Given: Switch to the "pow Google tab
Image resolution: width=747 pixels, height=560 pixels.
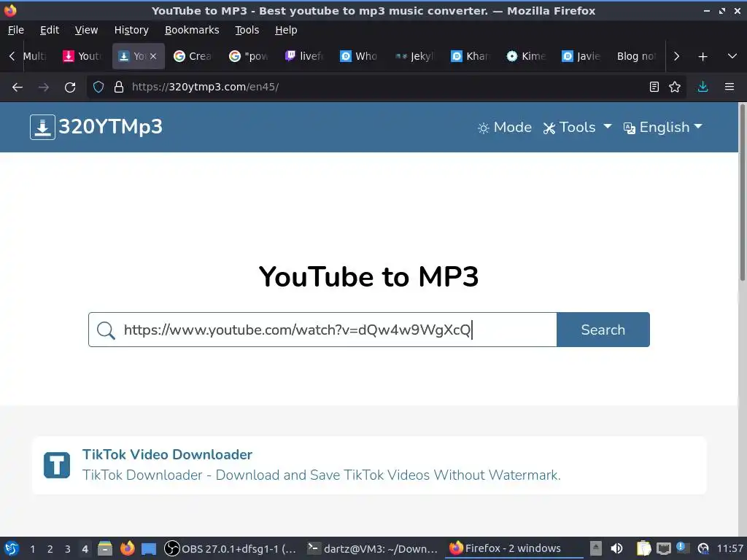Looking at the screenshot, I should click(249, 56).
